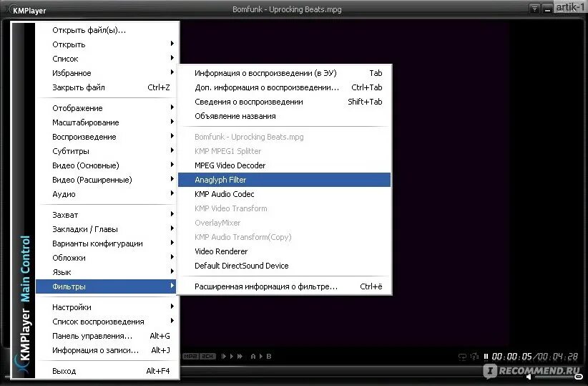Click the highlighted Фильтры menu item
The image size is (588, 386).
(107, 286)
